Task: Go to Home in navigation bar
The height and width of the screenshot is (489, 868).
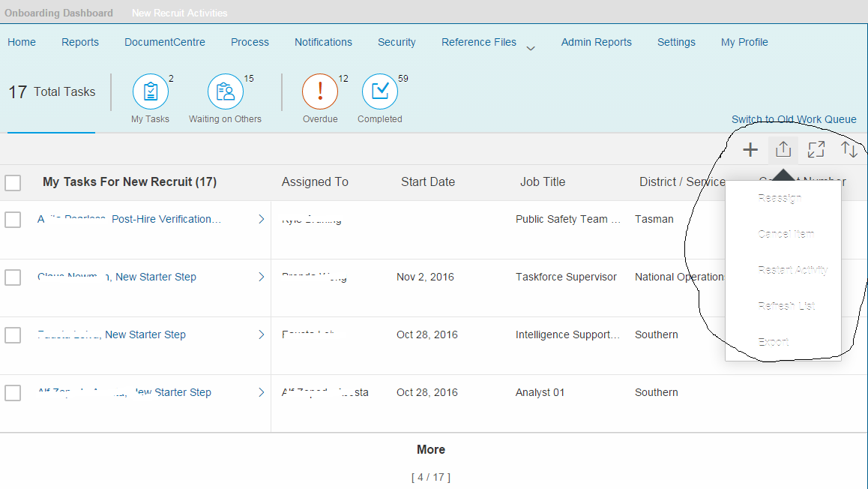Action: click(x=22, y=42)
